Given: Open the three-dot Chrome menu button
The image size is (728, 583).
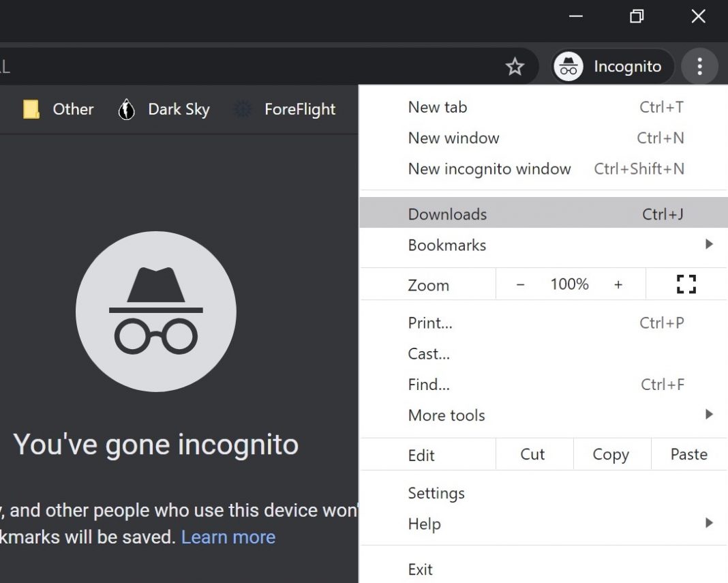Looking at the screenshot, I should point(699,66).
